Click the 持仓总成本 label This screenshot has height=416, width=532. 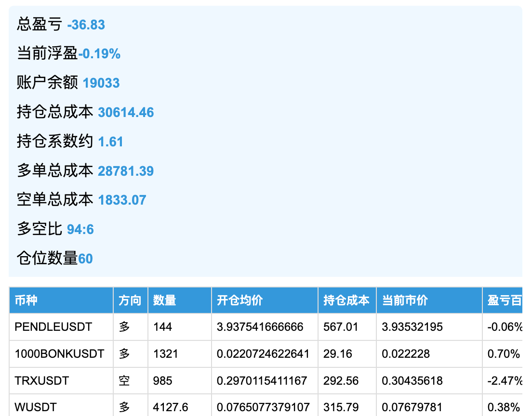tap(55, 112)
